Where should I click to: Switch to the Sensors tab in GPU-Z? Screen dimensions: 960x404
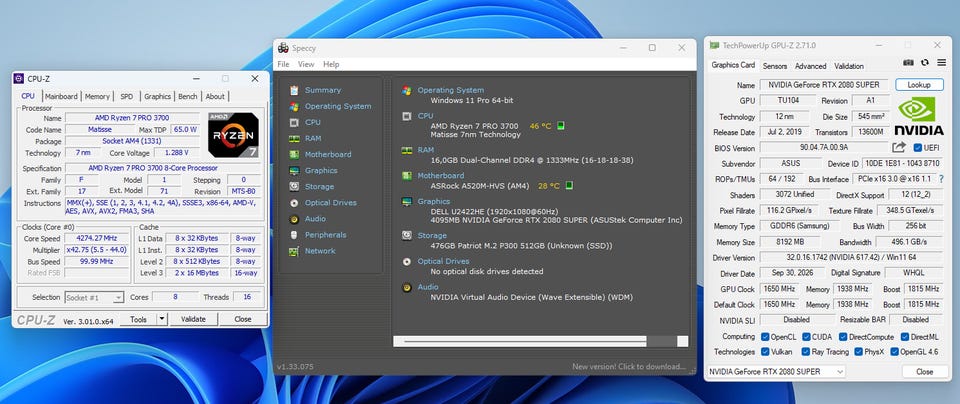[x=774, y=65]
